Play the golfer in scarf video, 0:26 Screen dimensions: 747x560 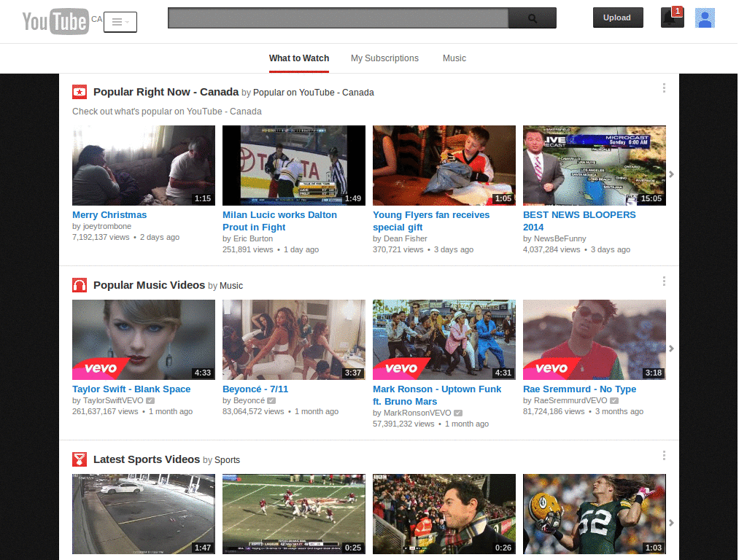[x=444, y=514]
